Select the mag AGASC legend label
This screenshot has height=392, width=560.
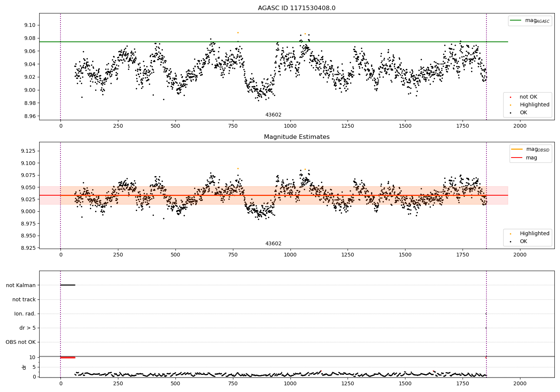click(x=537, y=21)
